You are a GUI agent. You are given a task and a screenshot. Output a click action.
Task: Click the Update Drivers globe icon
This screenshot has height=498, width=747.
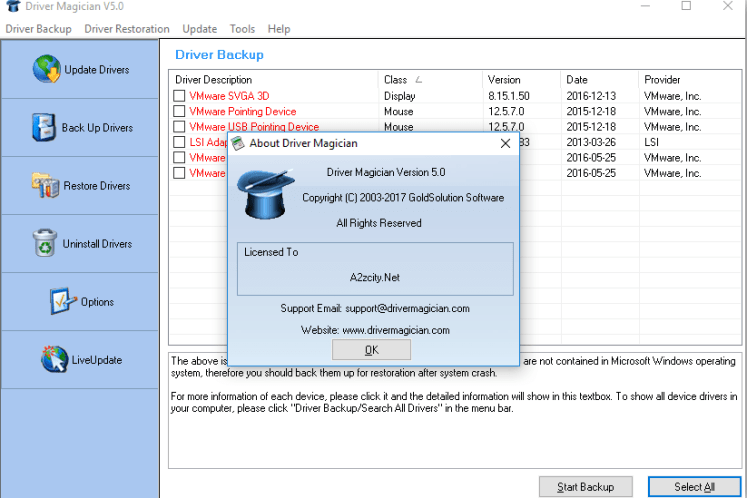pyautogui.click(x=47, y=69)
